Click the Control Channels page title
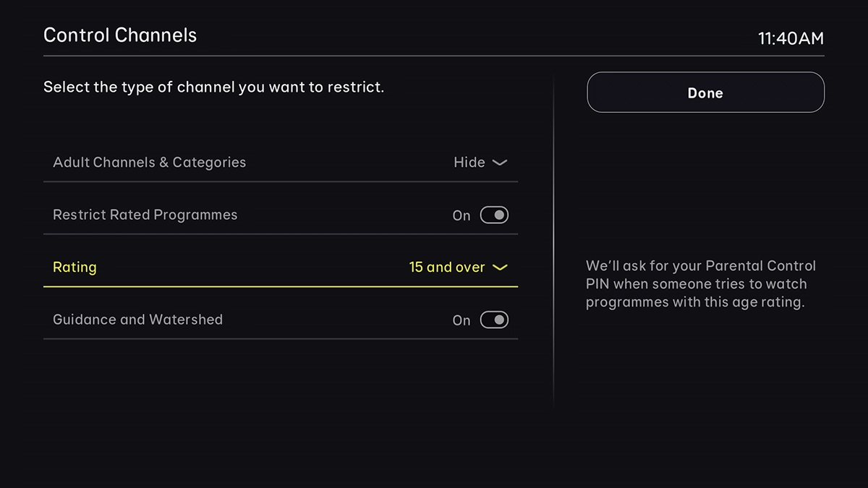Screen dimensions: 868x488 [x=120, y=35]
